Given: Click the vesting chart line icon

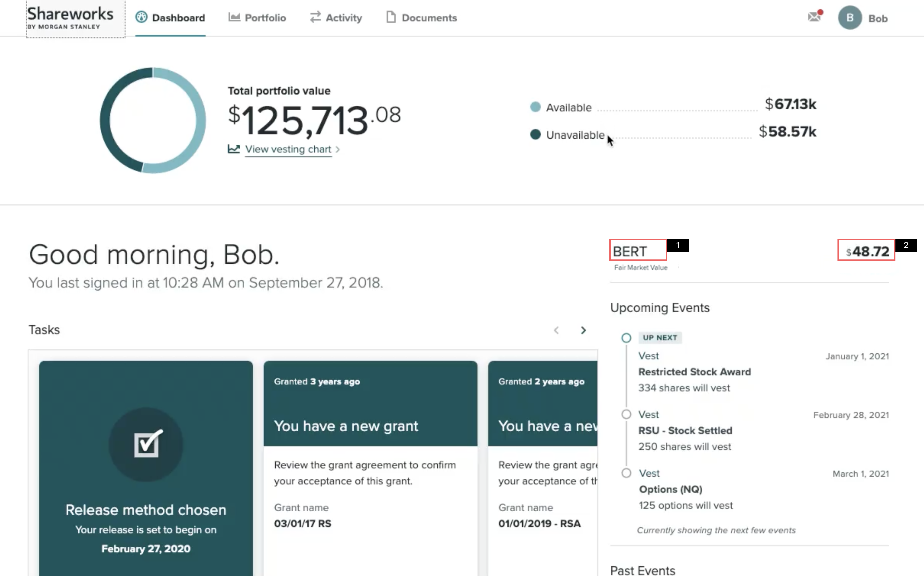Looking at the screenshot, I should click(234, 149).
